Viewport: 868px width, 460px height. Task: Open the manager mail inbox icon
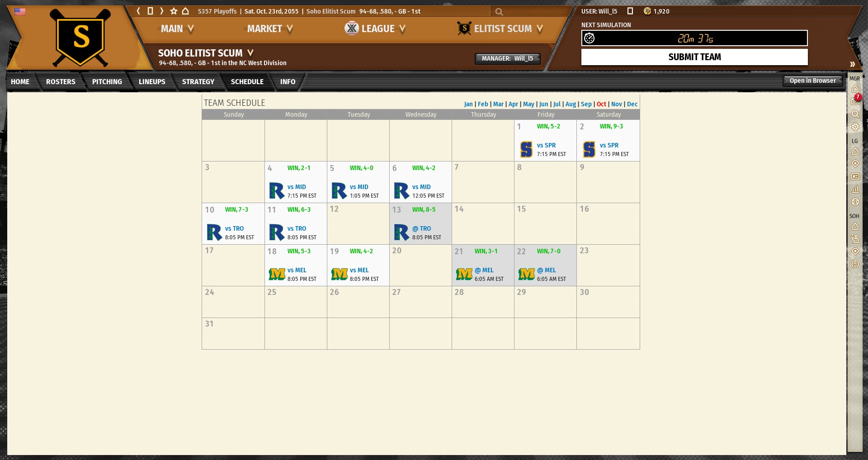(855, 101)
